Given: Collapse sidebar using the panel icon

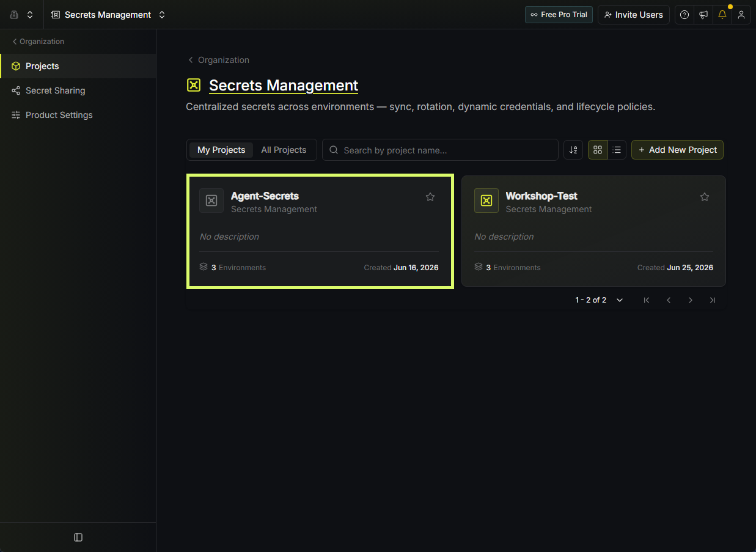Looking at the screenshot, I should tap(78, 537).
